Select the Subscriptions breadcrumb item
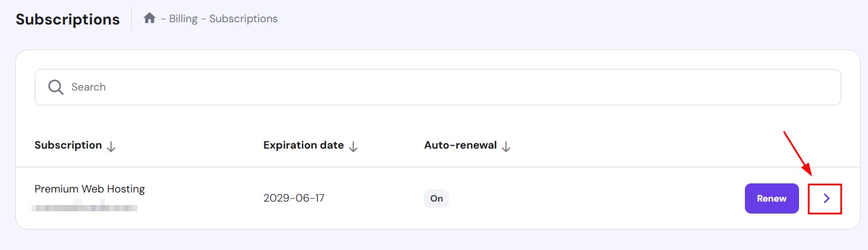Viewport: 868px width, 250px height. tap(243, 19)
